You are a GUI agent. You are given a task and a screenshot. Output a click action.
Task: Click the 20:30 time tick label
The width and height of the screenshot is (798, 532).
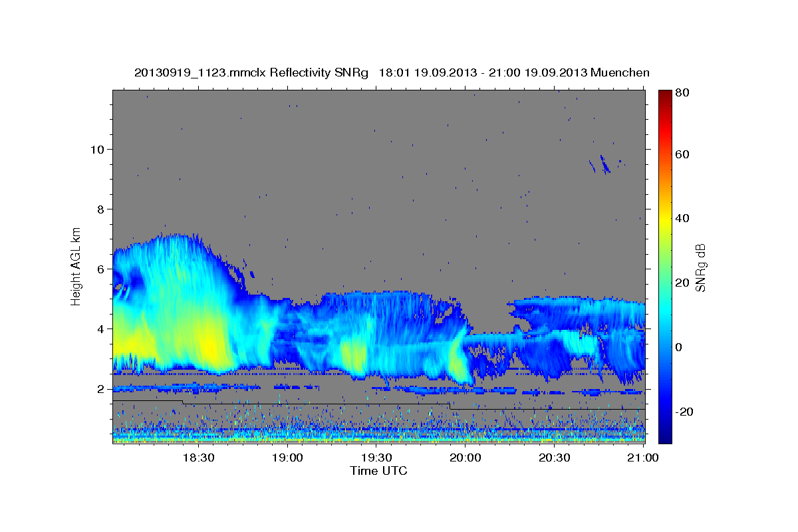click(555, 458)
